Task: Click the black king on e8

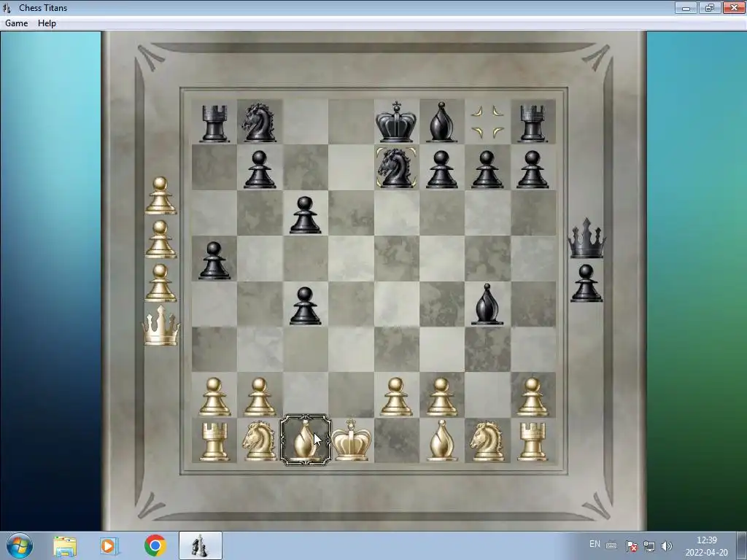Action: click(396, 122)
